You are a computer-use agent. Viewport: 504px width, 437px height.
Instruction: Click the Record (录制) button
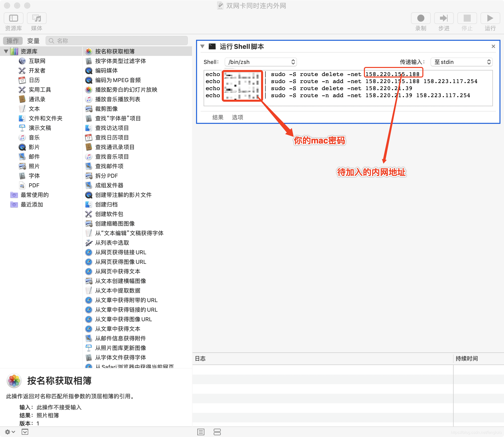[421, 18]
